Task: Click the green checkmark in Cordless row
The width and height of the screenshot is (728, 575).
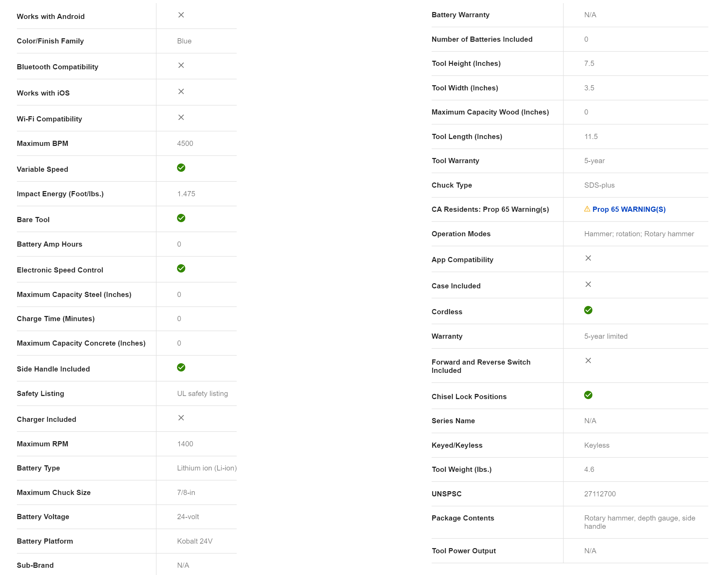Action: [x=588, y=310]
